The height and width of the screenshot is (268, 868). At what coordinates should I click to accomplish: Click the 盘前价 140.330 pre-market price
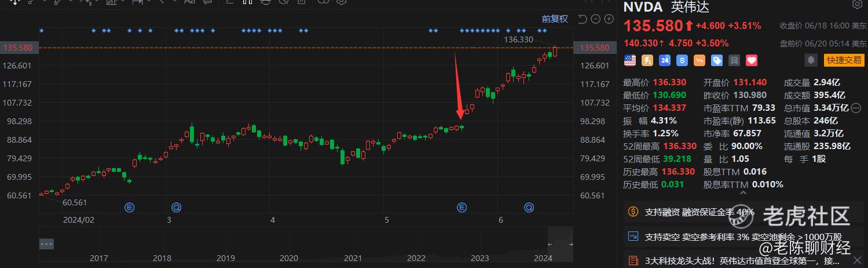coord(640,42)
